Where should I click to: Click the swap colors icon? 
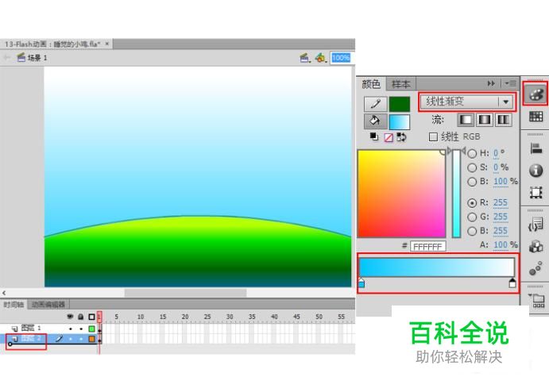[x=401, y=137]
